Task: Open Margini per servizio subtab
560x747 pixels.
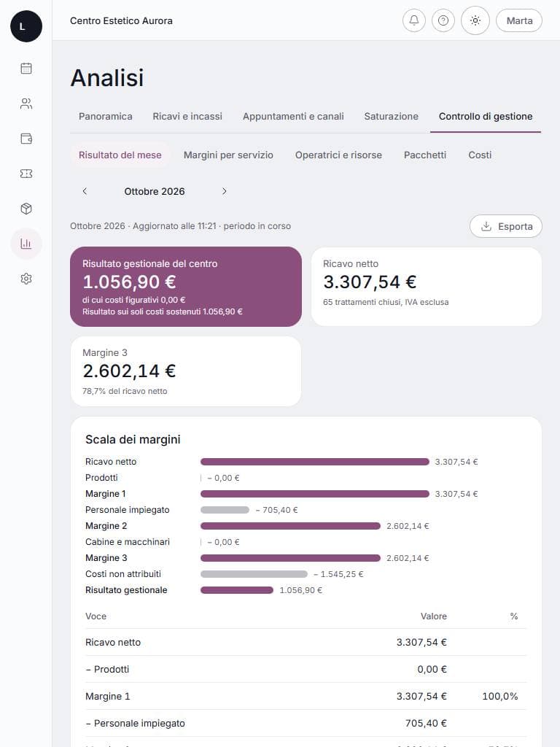Action: [228, 155]
